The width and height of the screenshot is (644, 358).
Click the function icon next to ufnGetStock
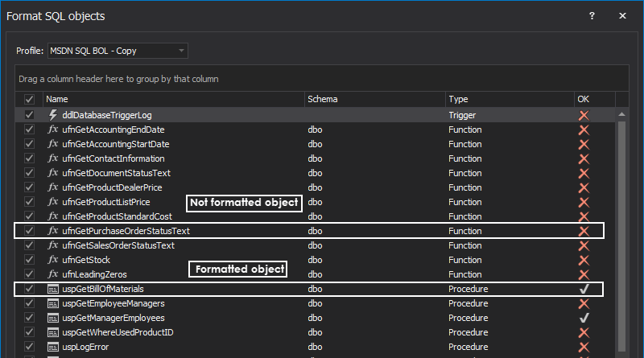[53, 260]
